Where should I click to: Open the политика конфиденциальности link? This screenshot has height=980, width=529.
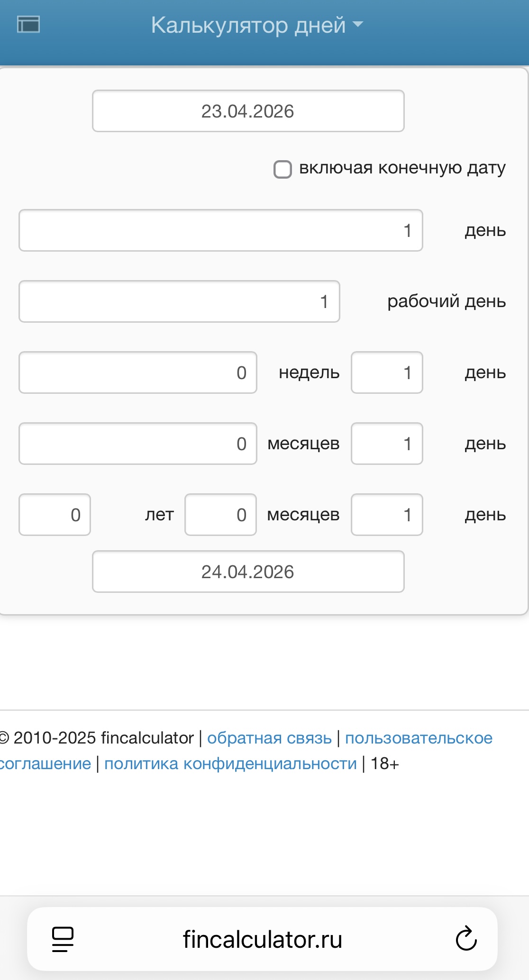click(x=230, y=763)
